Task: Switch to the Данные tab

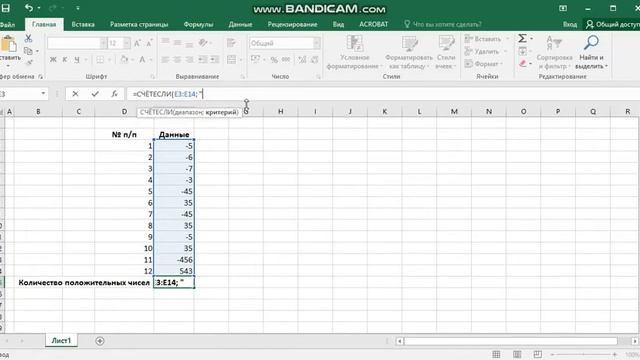Action: 240,24
